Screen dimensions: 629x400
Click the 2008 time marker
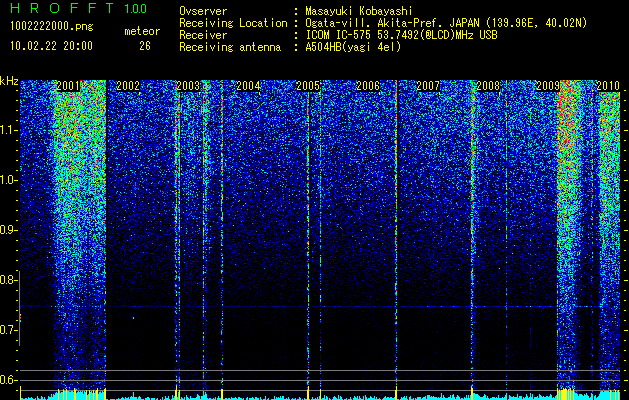[x=488, y=86]
